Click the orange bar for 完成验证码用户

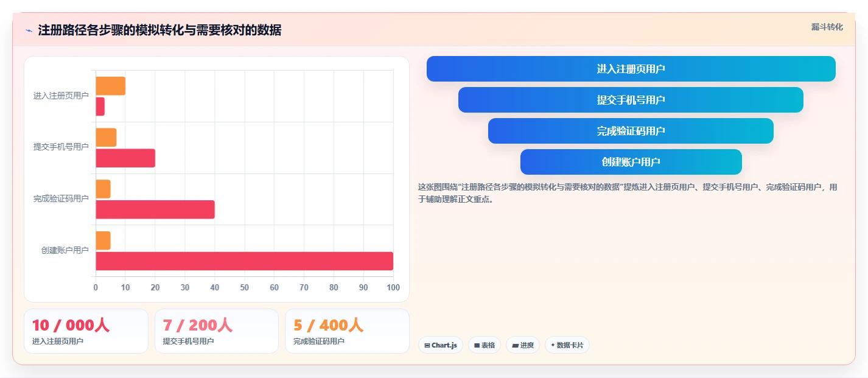tap(103, 189)
